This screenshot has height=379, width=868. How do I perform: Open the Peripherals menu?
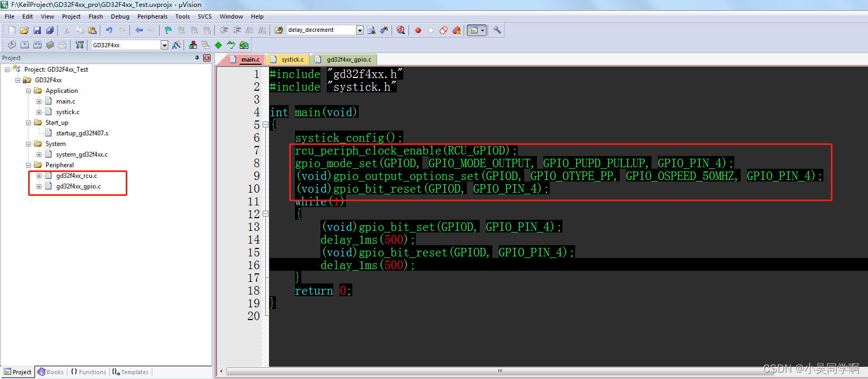click(x=152, y=16)
